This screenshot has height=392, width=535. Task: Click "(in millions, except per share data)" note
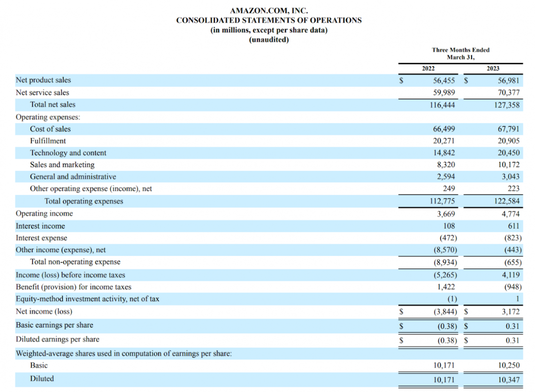pyautogui.click(x=269, y=30)
